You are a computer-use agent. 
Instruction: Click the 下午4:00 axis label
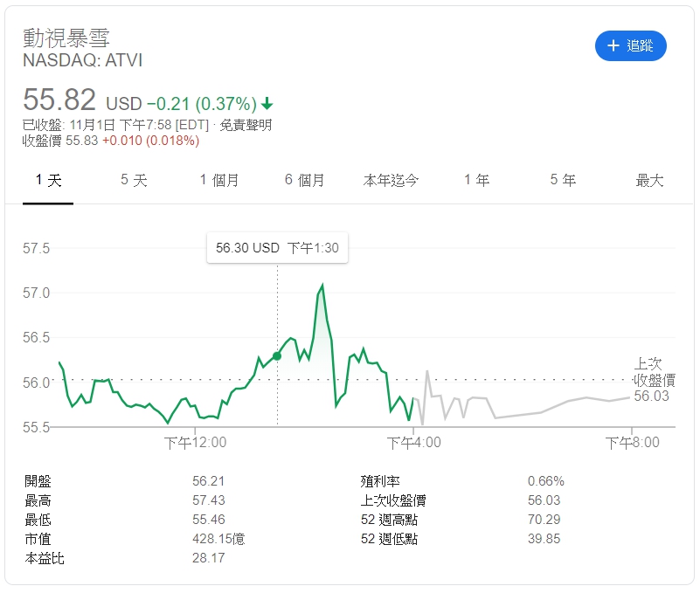pyautogui.click(x=414, y=443)
